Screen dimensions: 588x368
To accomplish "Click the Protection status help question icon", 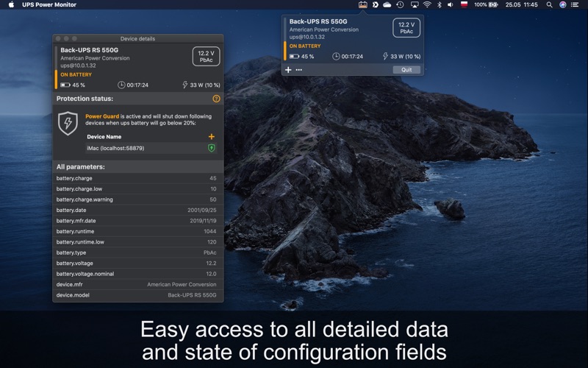I will [216, 99].
